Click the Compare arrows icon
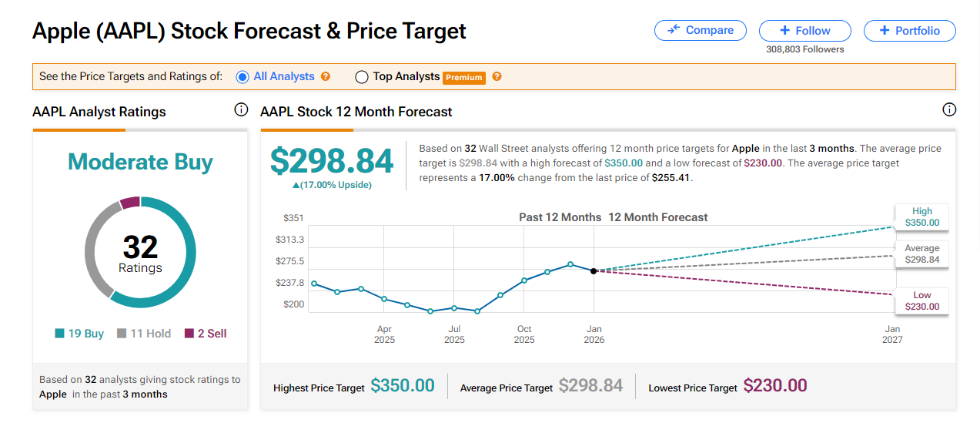The height and width of the screenshot is (423, 980). tap(674, 30)
